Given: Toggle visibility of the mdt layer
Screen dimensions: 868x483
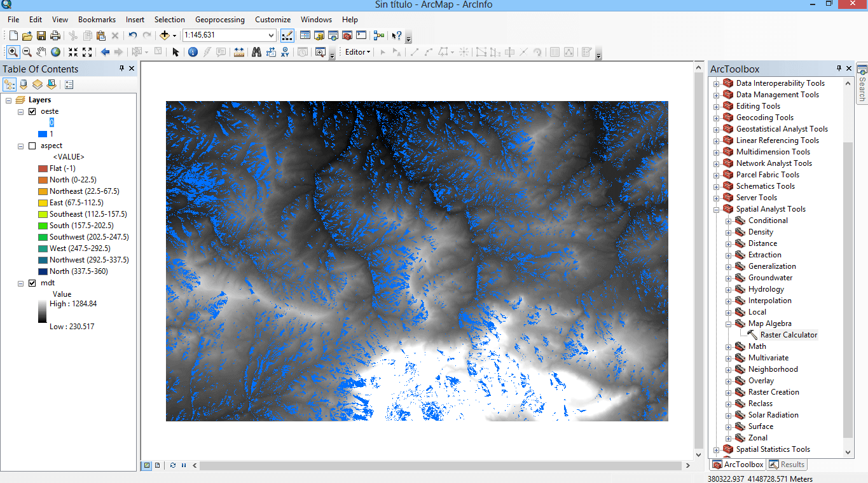Looking at the screenshot, I should (x=32, y=283).
